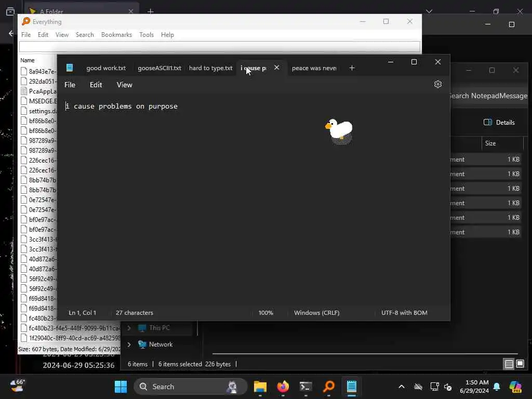Select 1f29040c-8ff9 file in Everything list

click(x=70, y=338)
